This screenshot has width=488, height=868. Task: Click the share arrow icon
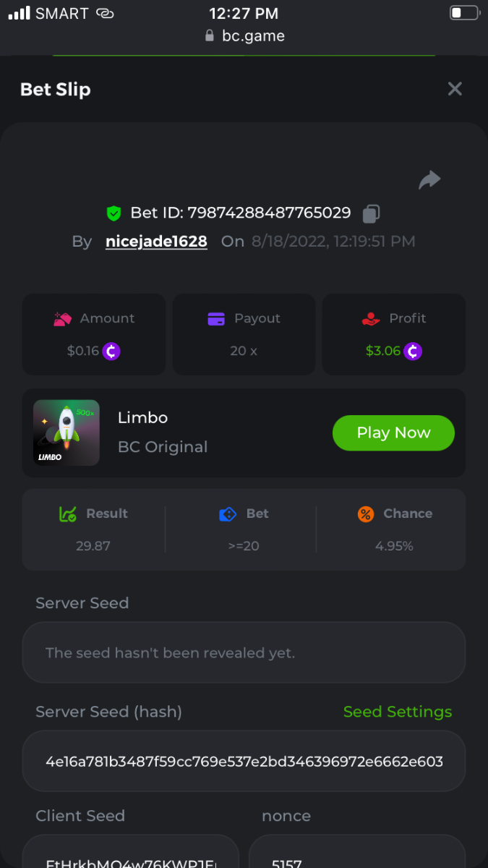[429, 180]
